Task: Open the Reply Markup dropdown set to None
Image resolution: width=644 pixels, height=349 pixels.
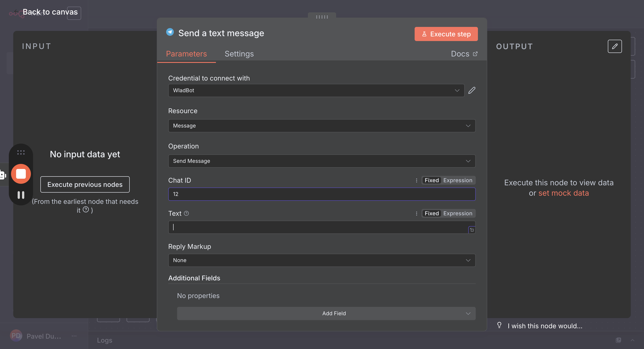Action: click(322, 260)
